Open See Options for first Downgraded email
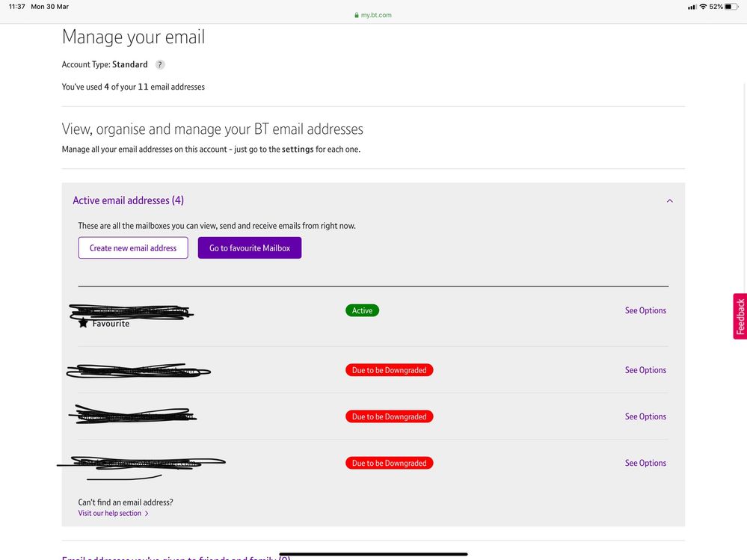Screen dimensions: 747x560 (645, 370)
